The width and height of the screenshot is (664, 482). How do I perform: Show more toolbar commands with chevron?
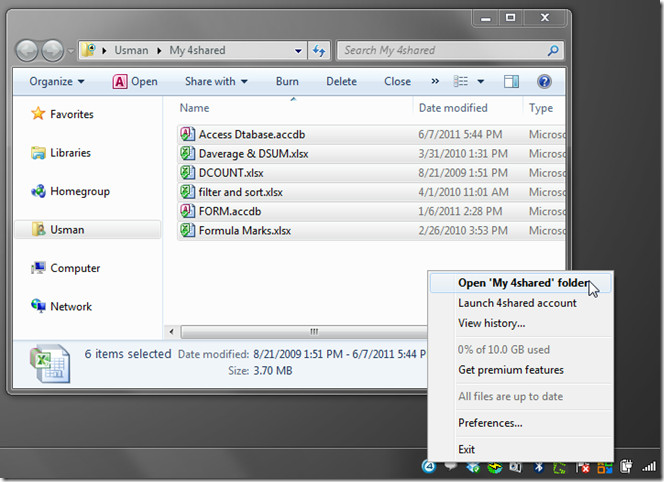[435, 82]
